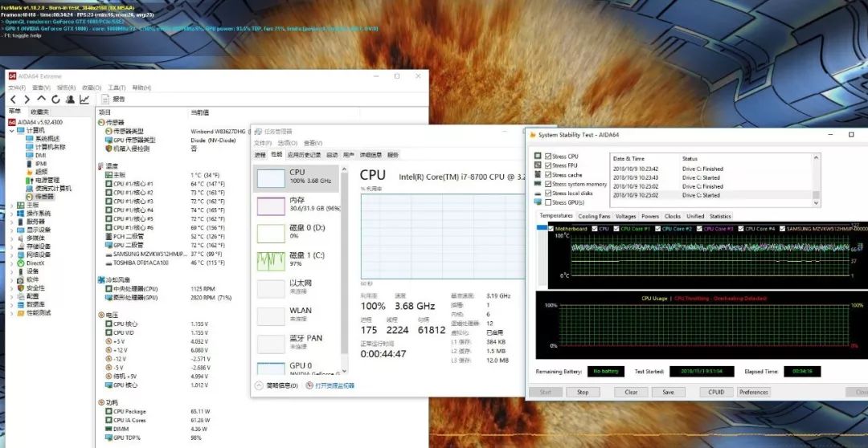Toggle Motherboard graph legend checkbox
Viewport: 868px width, 448px height.
[551, 229]
